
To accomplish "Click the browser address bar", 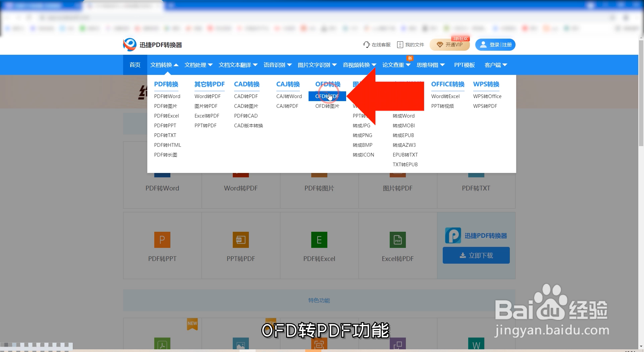I will tap(134, 17).
